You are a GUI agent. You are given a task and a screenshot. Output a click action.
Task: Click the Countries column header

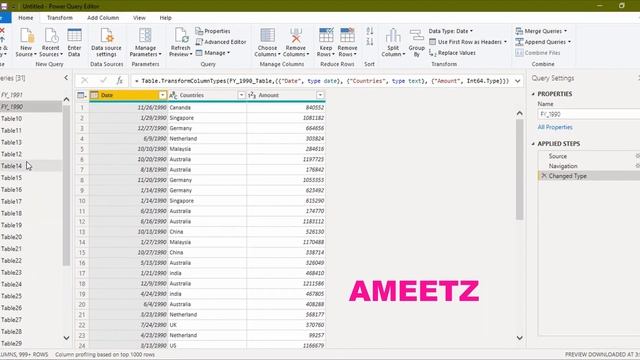tap(207, 95)
